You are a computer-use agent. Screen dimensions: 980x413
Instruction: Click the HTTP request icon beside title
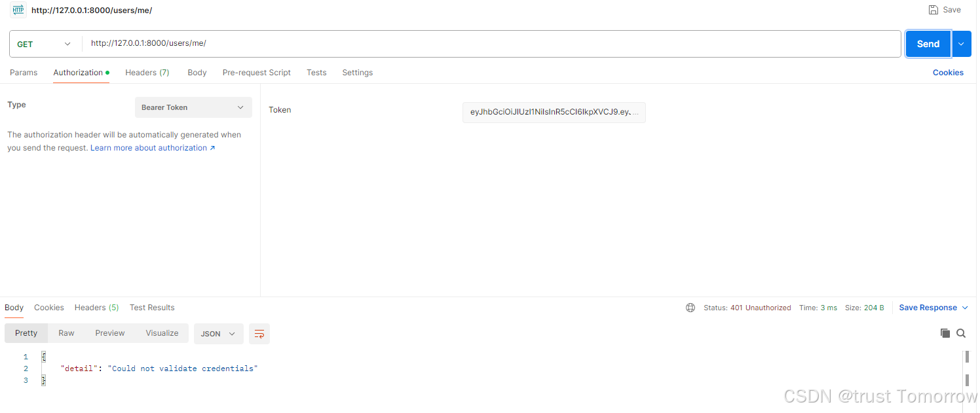(x=18, y=10)
